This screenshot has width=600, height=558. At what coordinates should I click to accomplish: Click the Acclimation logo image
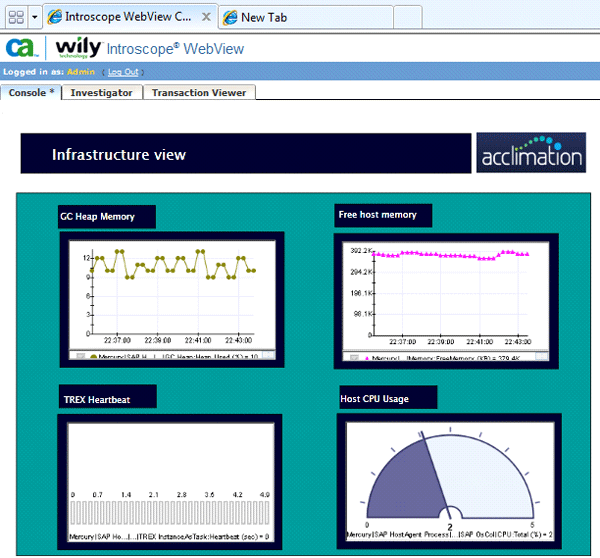[530, 153]
